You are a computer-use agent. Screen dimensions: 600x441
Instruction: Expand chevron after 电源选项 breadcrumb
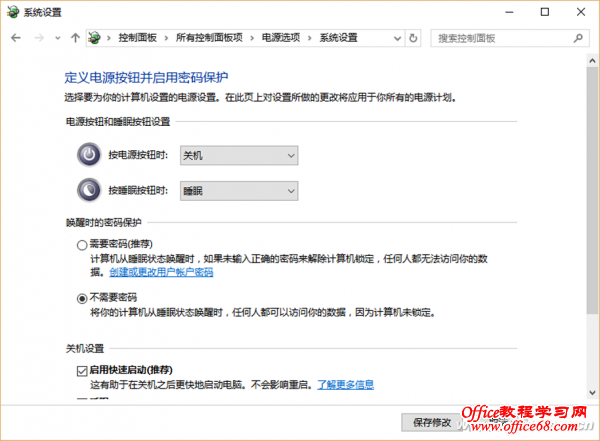[310, 38]
